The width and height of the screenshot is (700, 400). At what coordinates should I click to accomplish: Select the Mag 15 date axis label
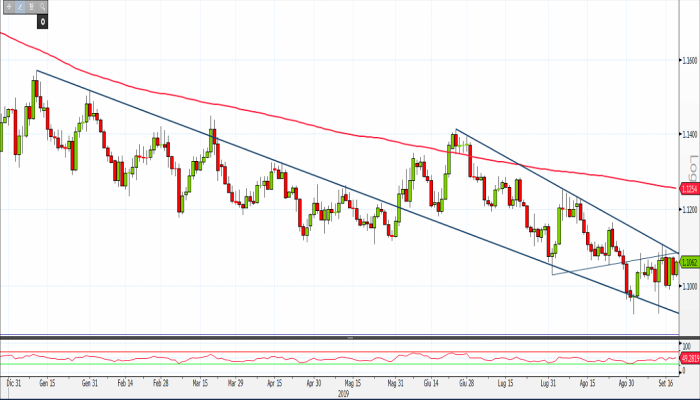tap(353, 383)
